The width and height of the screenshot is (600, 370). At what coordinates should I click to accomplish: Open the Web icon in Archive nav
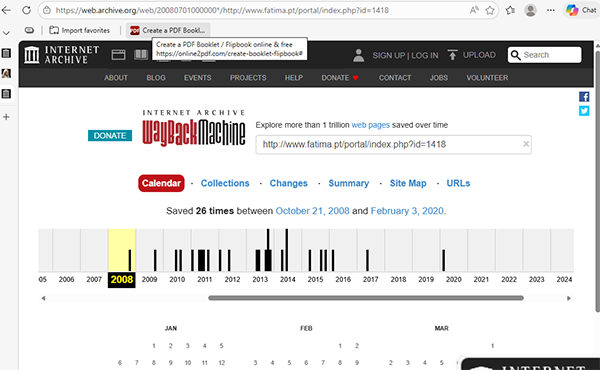(x=118, y=55)
